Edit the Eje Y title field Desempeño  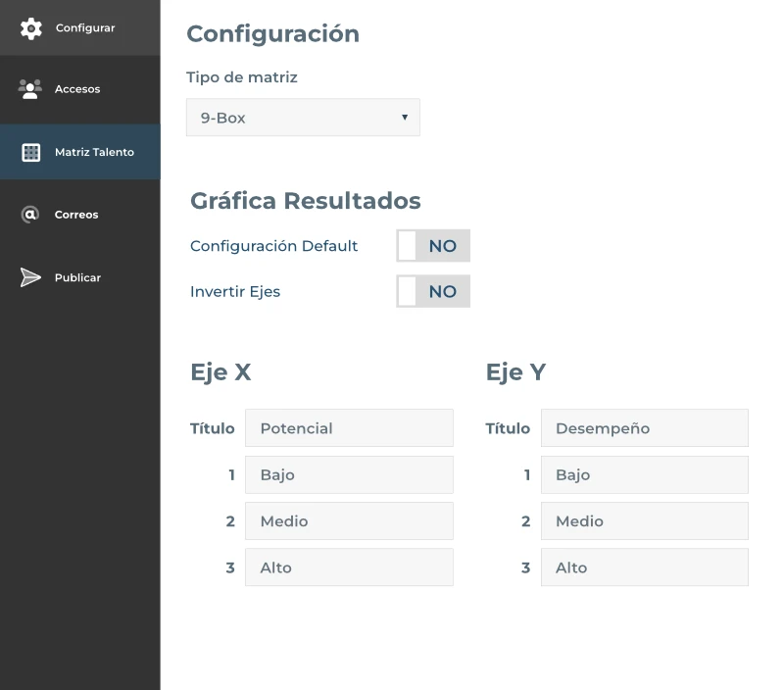pos(644,428)
